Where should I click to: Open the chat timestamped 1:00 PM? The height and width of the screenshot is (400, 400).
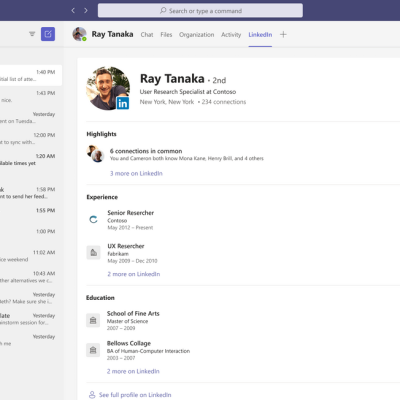pos(31,235)
